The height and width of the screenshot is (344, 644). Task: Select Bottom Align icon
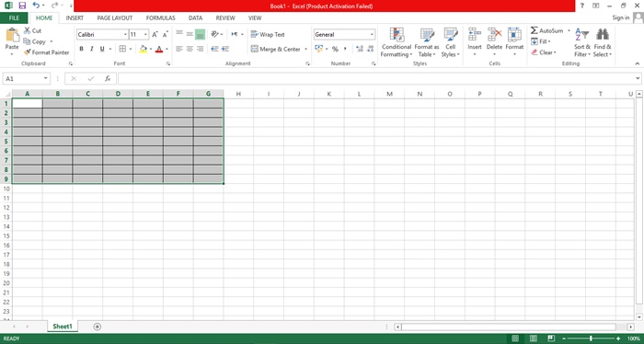[200, 34]
